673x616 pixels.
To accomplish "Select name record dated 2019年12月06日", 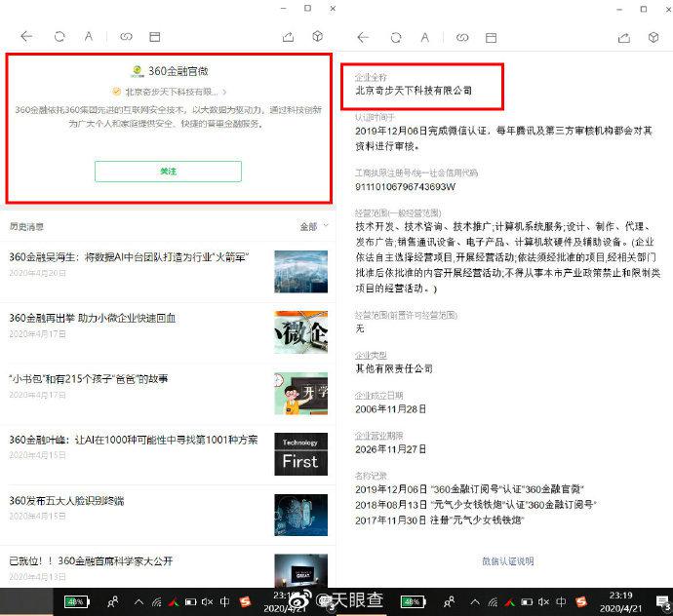I will (x=469, y=489).
